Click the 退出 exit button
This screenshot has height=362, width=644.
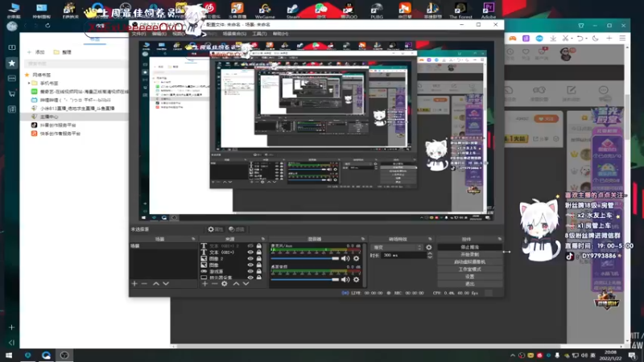click(x=470, y=284)
